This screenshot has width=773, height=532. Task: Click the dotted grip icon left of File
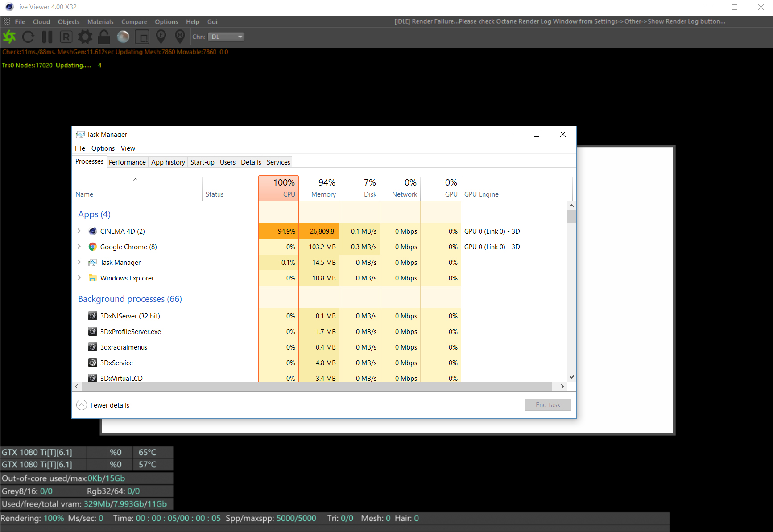pyautogui.click(x=7, y=21)
